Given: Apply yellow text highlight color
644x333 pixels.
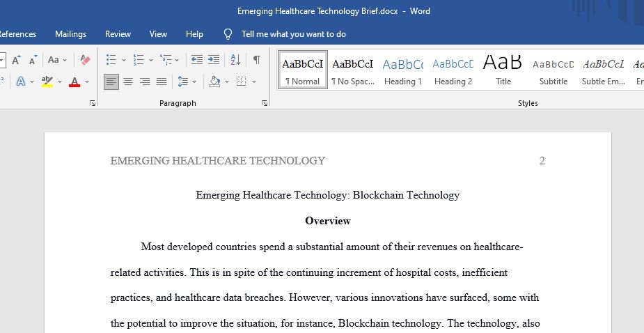Looking at the screenshot, I should pos(47,82).
